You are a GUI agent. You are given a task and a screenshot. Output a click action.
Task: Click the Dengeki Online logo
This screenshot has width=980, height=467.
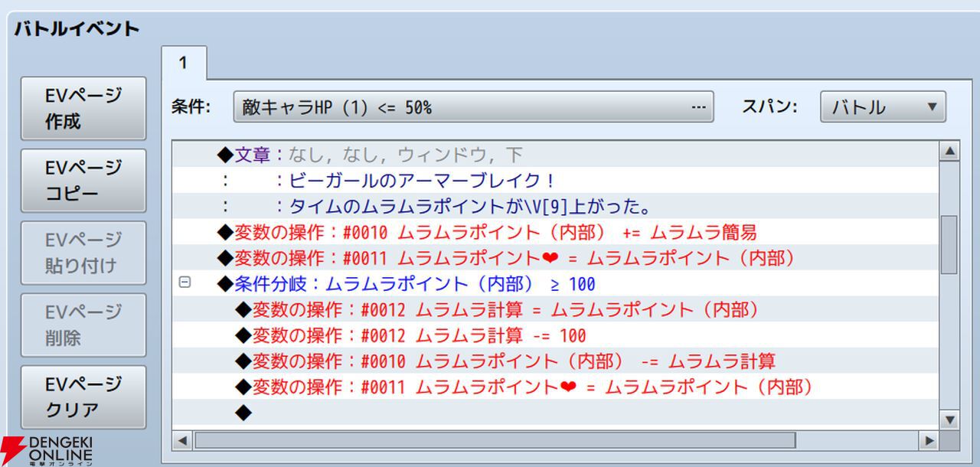point(47,451)
